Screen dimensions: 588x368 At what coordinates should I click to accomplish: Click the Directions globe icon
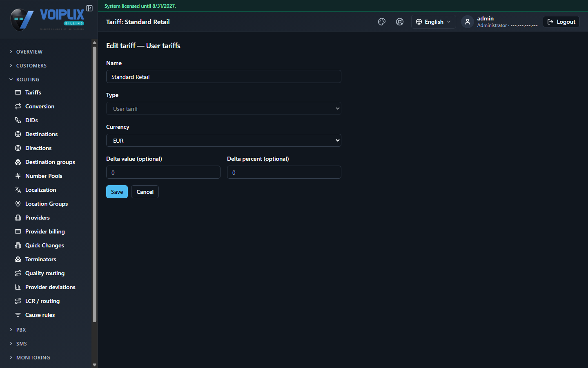(x=18, y=148)
